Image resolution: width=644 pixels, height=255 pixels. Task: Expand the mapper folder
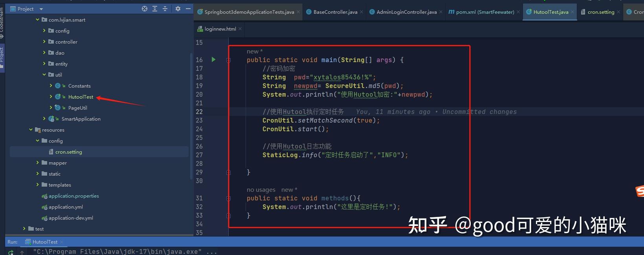coord(37,163)
